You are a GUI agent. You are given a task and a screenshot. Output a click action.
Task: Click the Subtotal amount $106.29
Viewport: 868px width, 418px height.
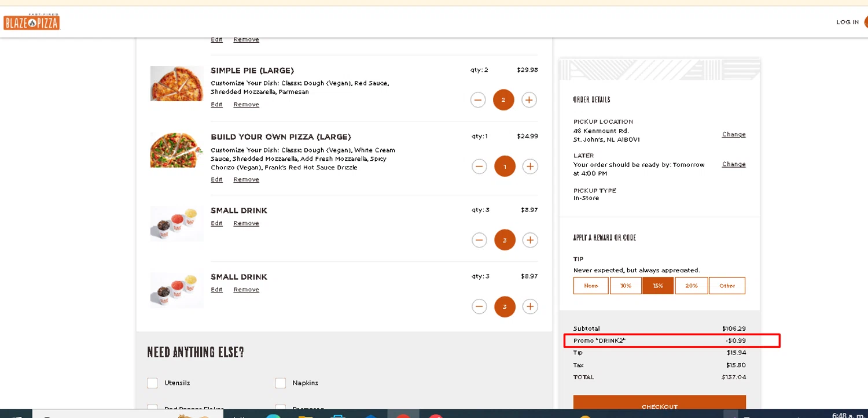734,328
